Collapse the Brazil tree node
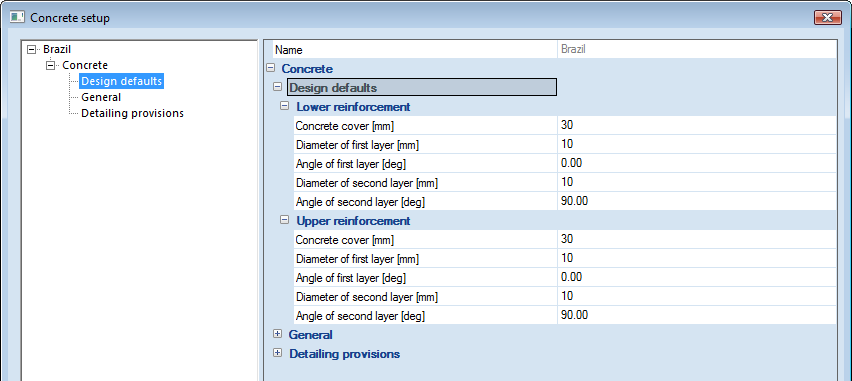Viewport: 852px width, 381px height. tap(32, 49)
